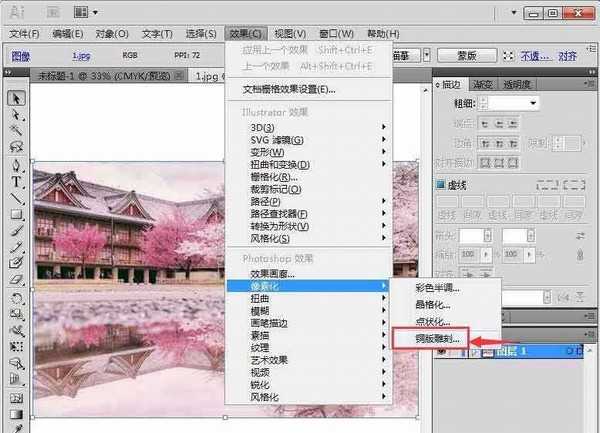
Task: Open the 对象(O) menu
Action: coord(112,34)
